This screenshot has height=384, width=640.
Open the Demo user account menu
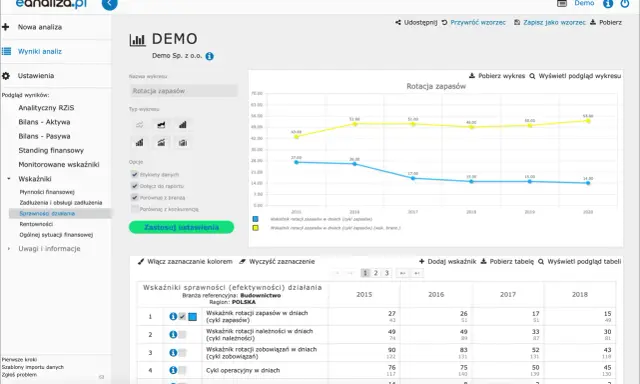[584, 3]
